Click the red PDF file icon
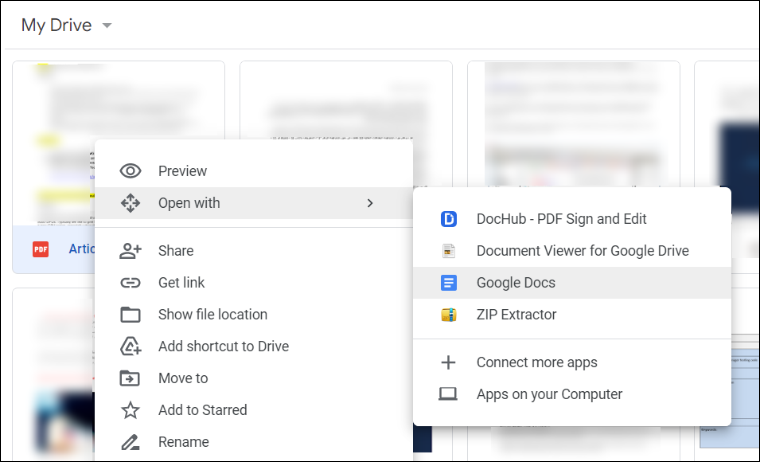The height and width of the screenshot is (462, 760). pos(41,249)
